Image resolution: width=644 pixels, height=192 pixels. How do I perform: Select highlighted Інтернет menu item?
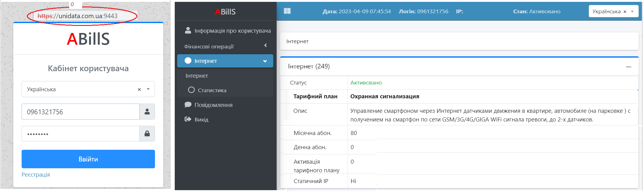[x=225, y=61]
